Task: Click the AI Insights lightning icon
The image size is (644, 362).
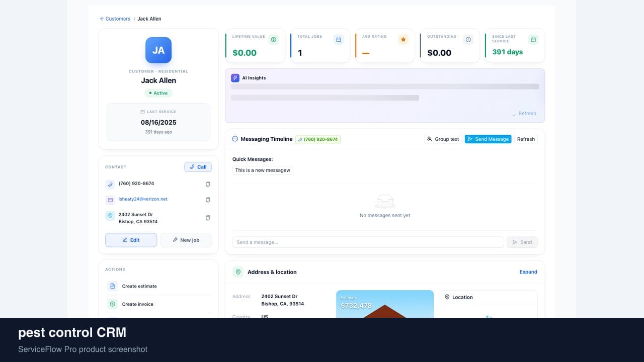Action: pyautogui.click(x=235, y=78)
